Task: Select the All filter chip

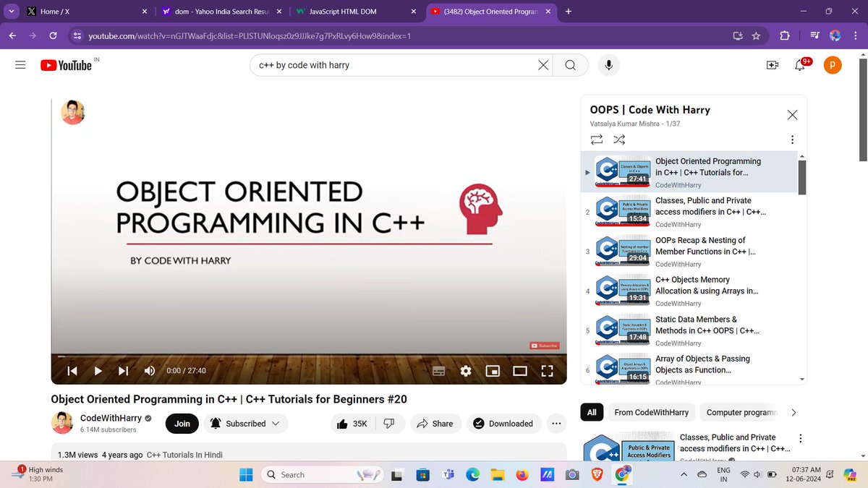Action: point(592,412)
